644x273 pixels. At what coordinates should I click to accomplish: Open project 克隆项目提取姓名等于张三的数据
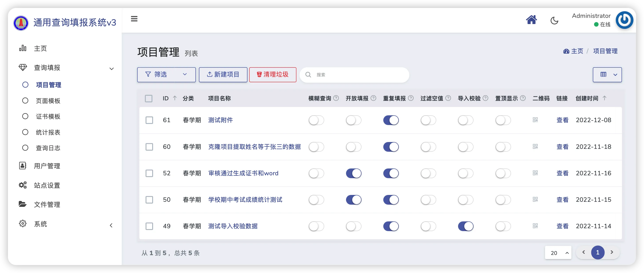coord(254,147)
